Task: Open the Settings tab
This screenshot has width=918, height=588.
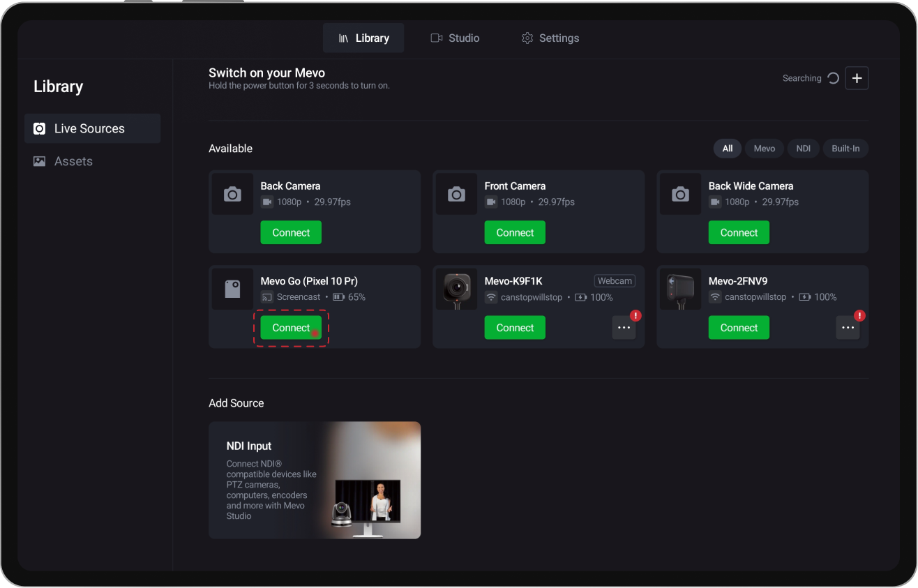Action: click(x=550, y=38)
